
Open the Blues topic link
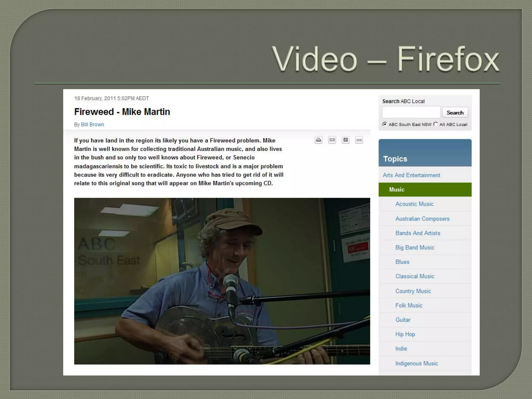coord(402,262)
